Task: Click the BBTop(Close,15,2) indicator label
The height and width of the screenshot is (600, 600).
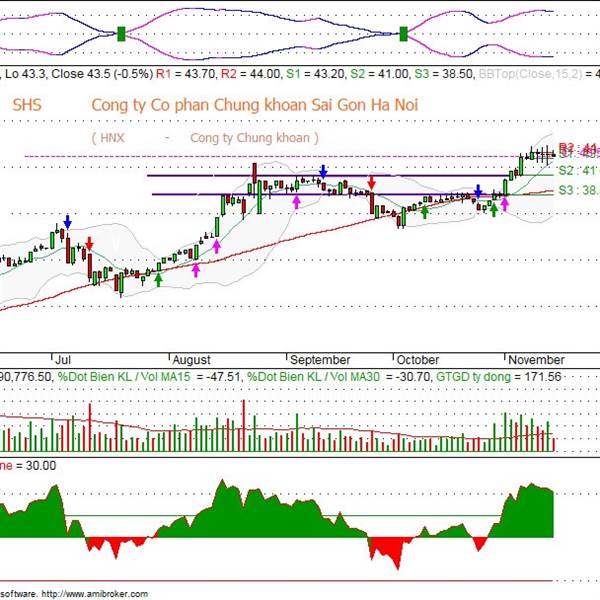Action: pyautogui.click(x=530, y=73)
